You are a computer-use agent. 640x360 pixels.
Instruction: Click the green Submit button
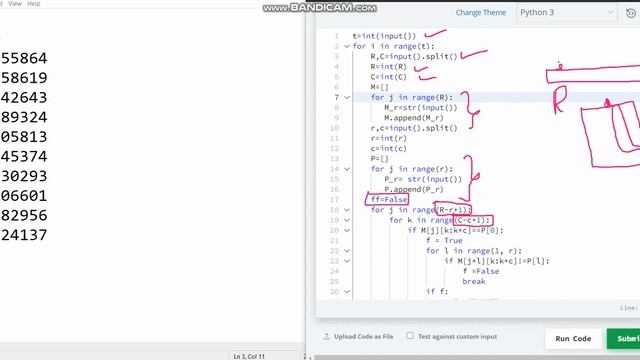[x=623, y=339]
